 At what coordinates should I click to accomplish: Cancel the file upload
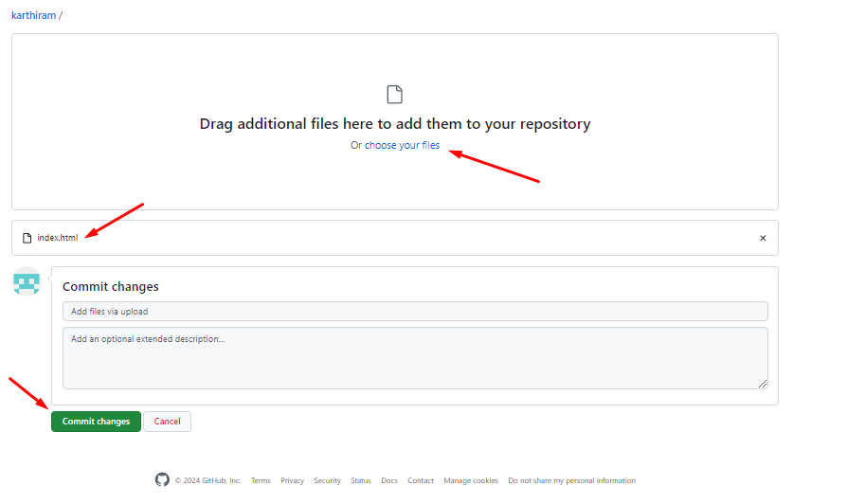167,422
